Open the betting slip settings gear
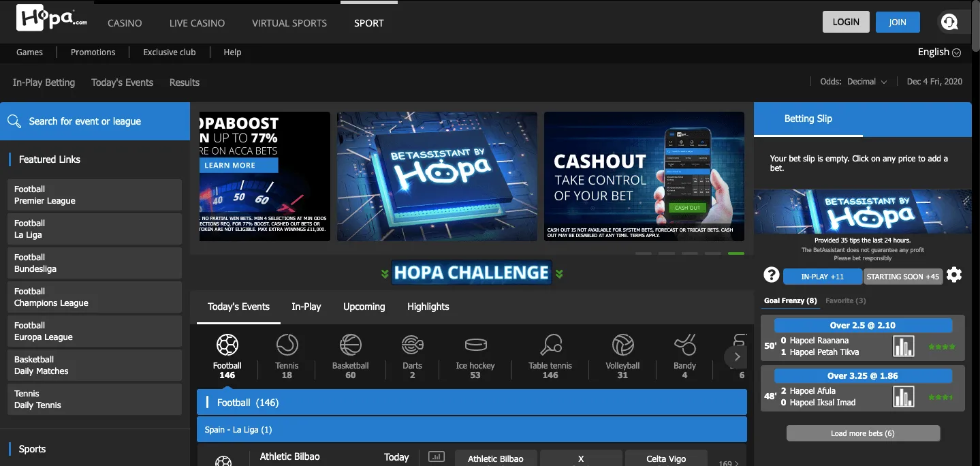The width and height of the screenshot is (980, 466). click(953, 275)
